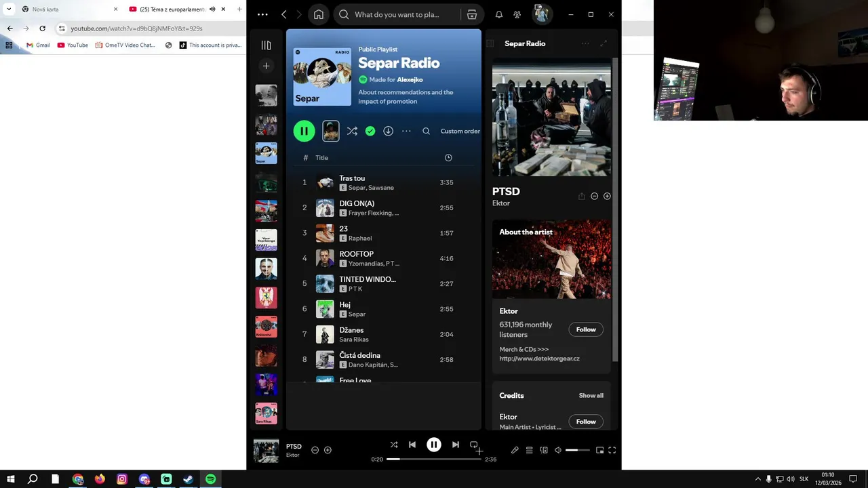Click the duration clock column header
The width and height of the screenshot is (868, 488).
click(x=448, y=157)
